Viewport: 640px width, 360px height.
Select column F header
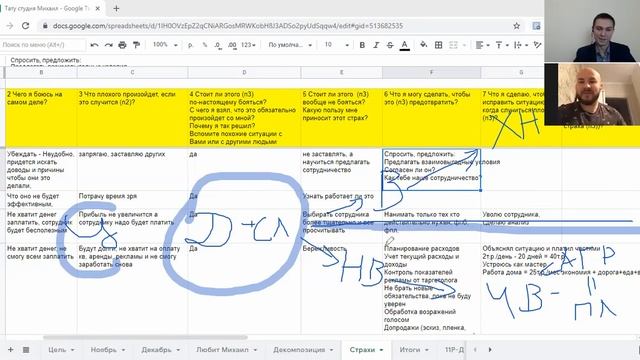pos(431,72)
